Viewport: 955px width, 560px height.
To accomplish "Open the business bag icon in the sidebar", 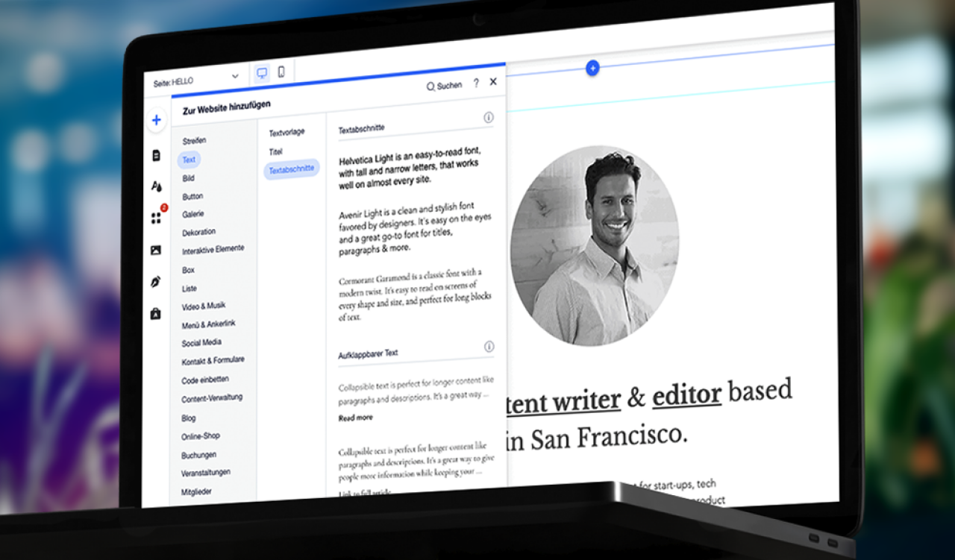I will tap(155, 314).
